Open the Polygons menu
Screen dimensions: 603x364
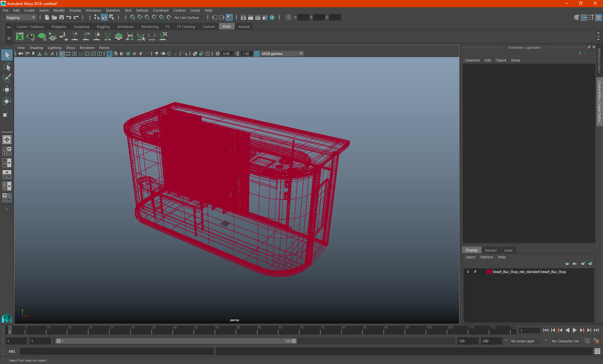tap(59, 27)
